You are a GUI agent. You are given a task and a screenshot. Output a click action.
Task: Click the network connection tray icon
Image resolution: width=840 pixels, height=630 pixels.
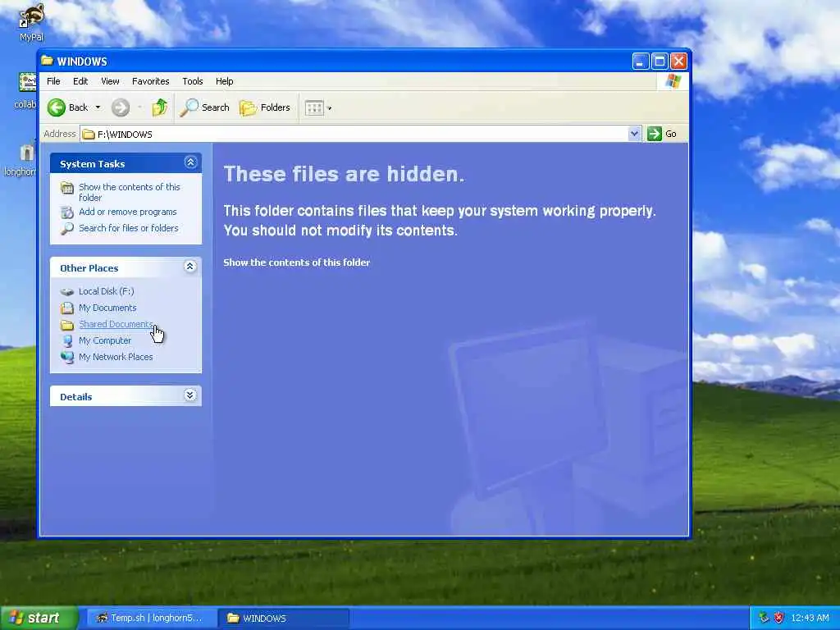[x=764, y=619]
